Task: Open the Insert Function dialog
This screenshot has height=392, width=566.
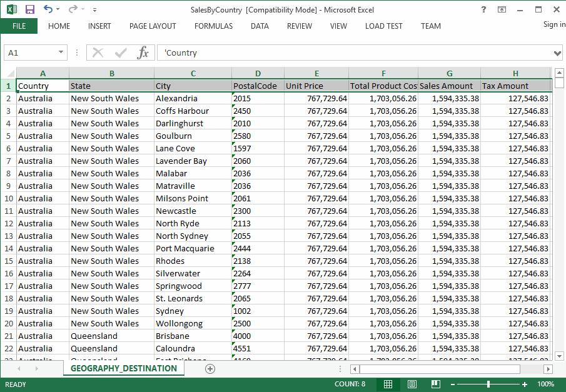Action: pos(144,53)
